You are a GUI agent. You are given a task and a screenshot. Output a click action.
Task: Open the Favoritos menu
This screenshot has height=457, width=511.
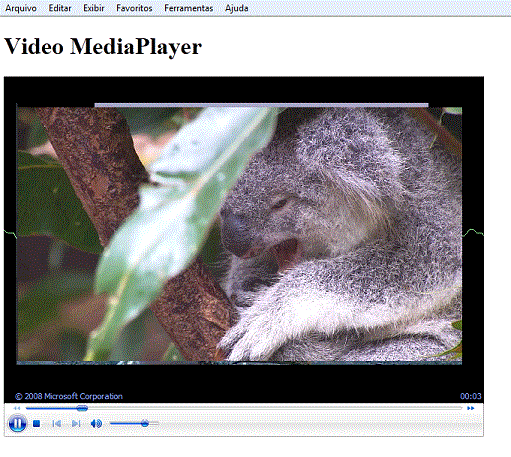tap(134, 8)
